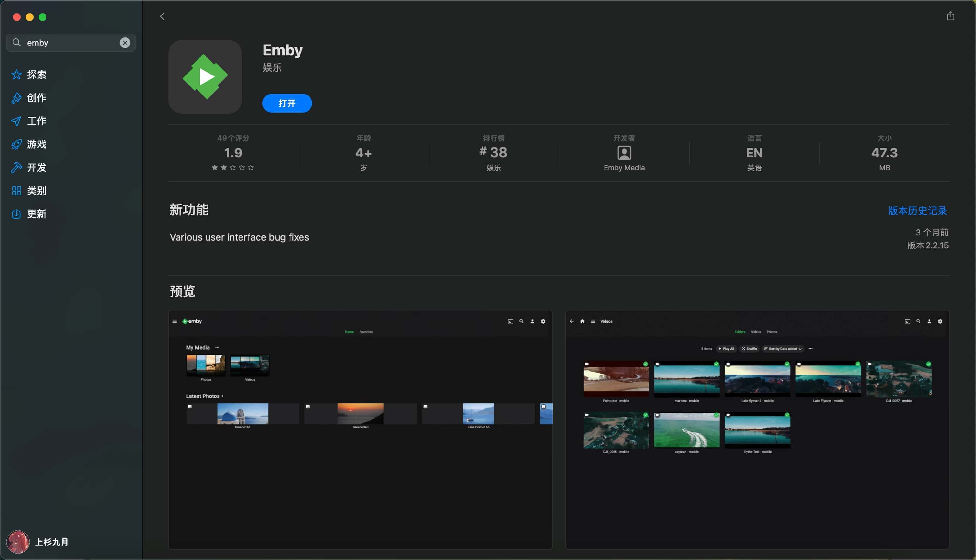
Task: Select the 工作 (Work) sidebar item
Action: [x=36, y=121]
